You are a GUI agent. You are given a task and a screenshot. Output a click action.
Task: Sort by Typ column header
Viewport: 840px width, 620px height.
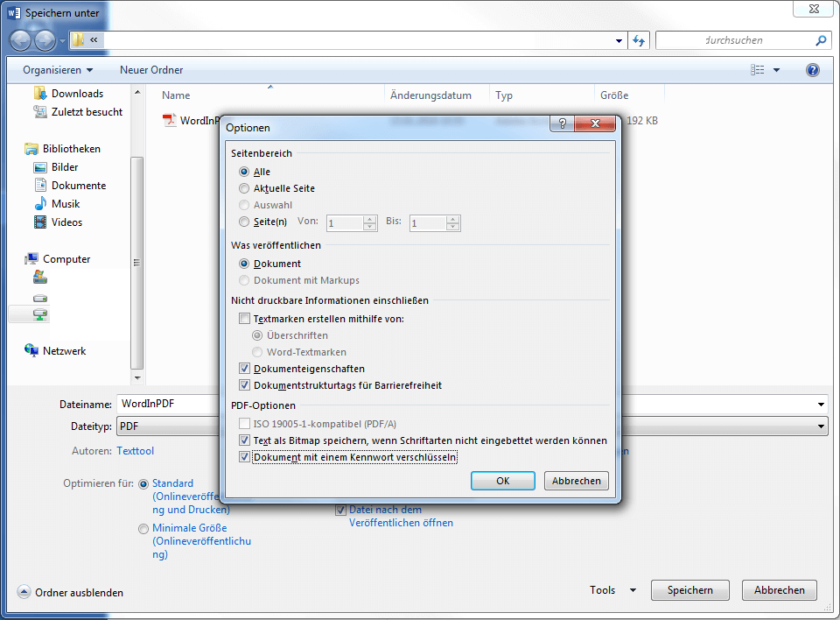(504, 95)
